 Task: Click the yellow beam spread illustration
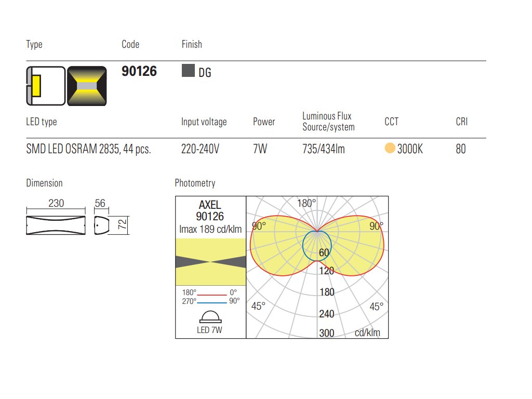[211, 262]
